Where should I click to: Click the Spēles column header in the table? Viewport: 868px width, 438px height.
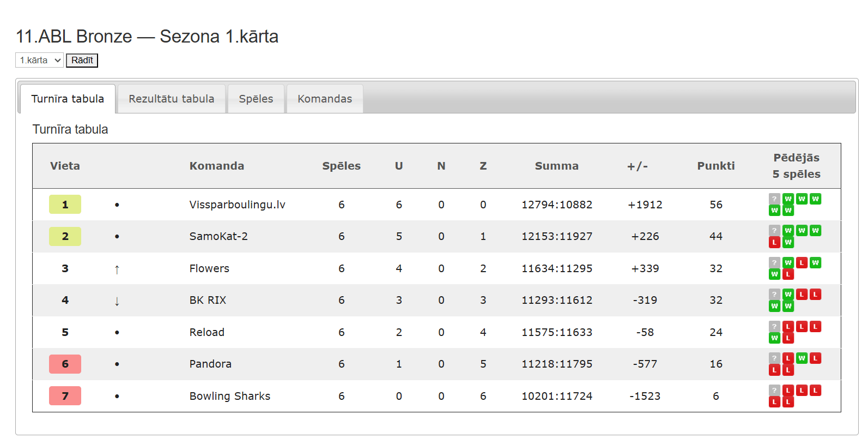click(341, 166)
